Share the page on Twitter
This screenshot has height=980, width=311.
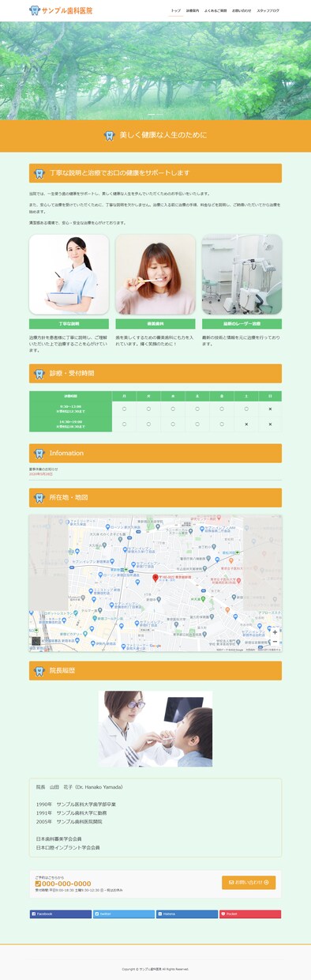click(123, 914)
